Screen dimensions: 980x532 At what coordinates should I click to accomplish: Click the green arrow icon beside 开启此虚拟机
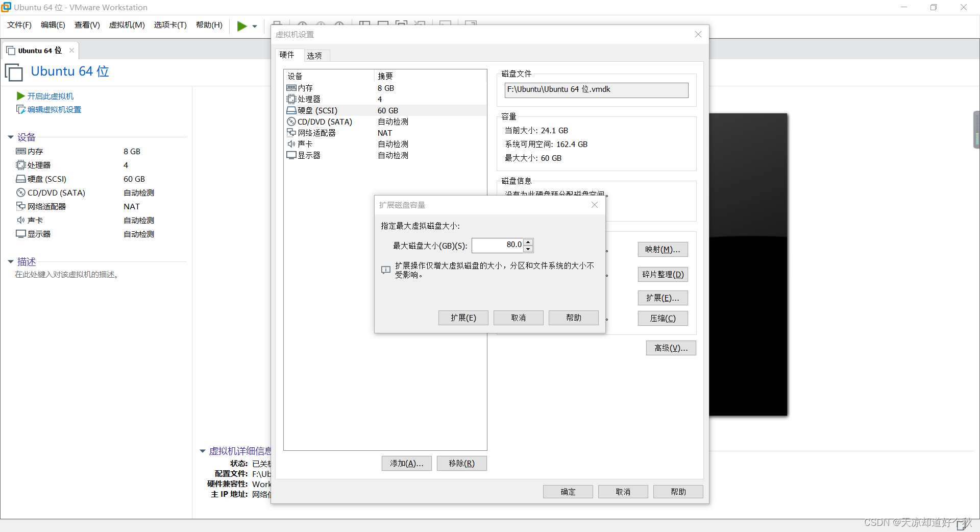[21, 96]
